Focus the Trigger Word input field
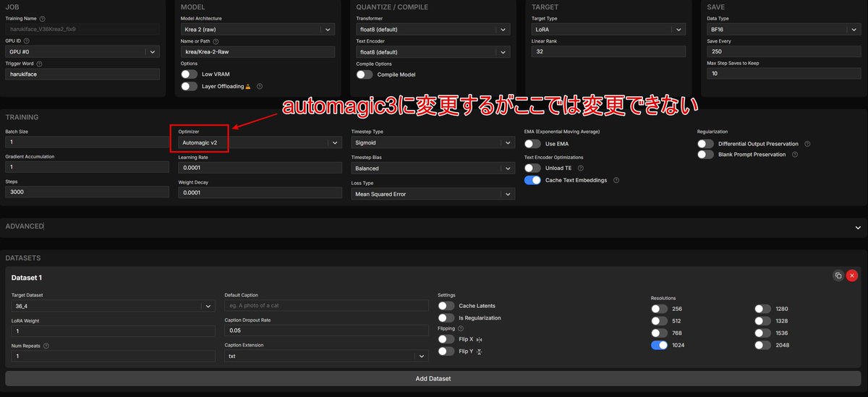 click(x=82, y=74)
